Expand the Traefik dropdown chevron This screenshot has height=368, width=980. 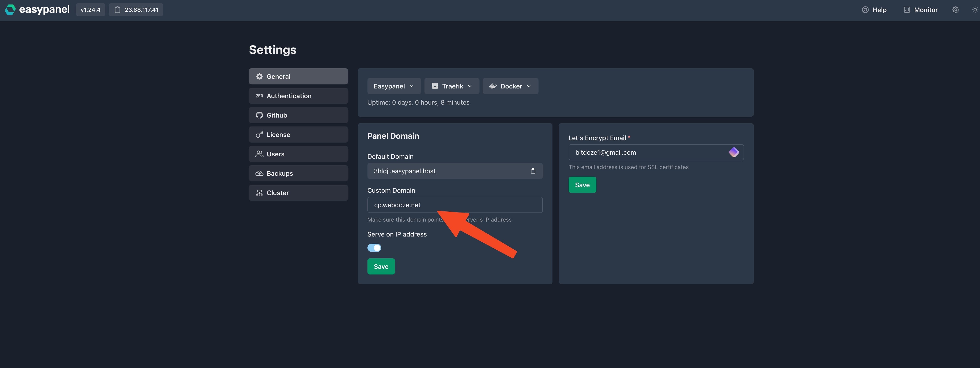coord(470,86)
